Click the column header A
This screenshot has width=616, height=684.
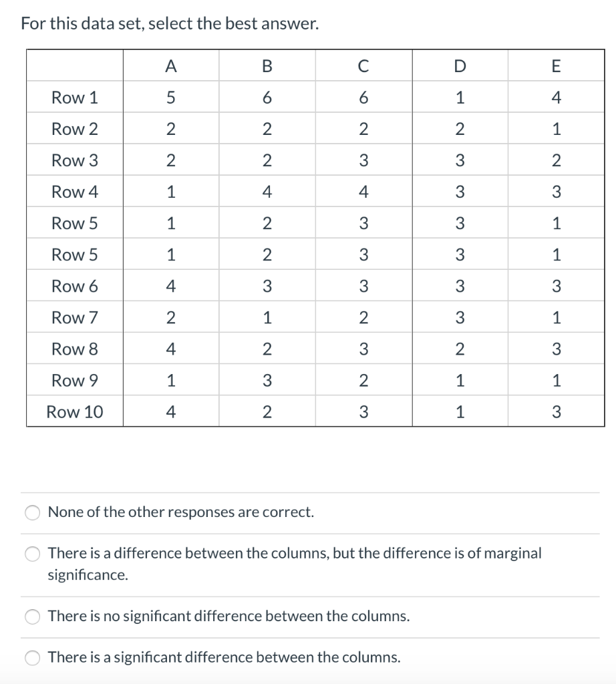point(170,65)
